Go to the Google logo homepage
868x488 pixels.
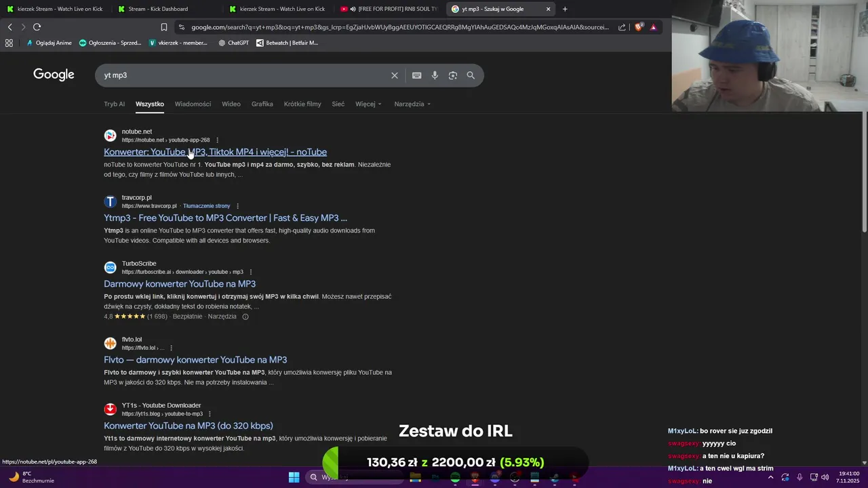(x=54, y=75)
